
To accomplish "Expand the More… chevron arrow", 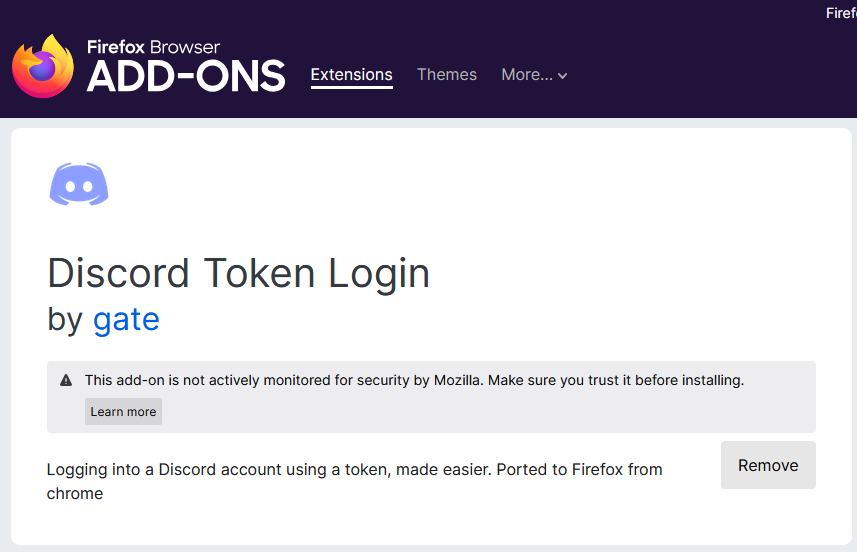I will pos(562,76).
